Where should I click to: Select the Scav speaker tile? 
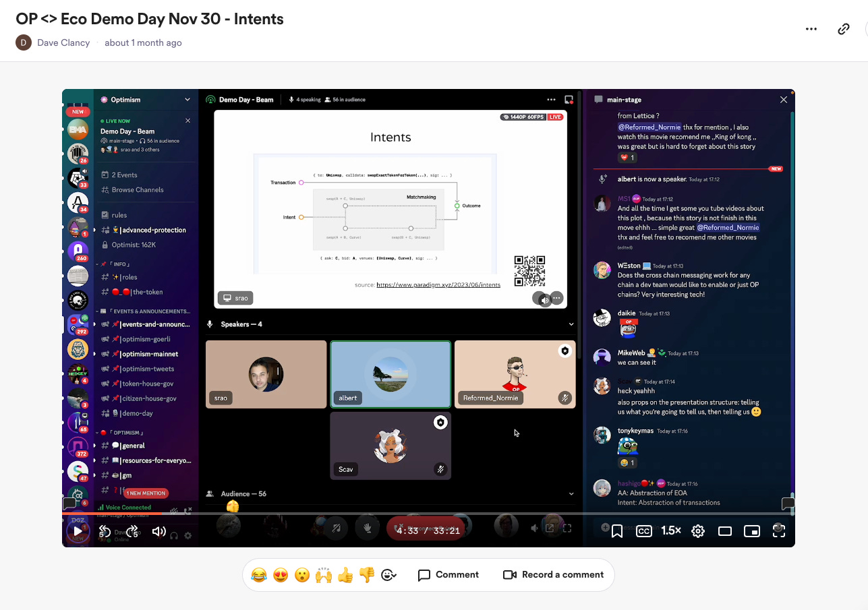(x=390, y=446)
